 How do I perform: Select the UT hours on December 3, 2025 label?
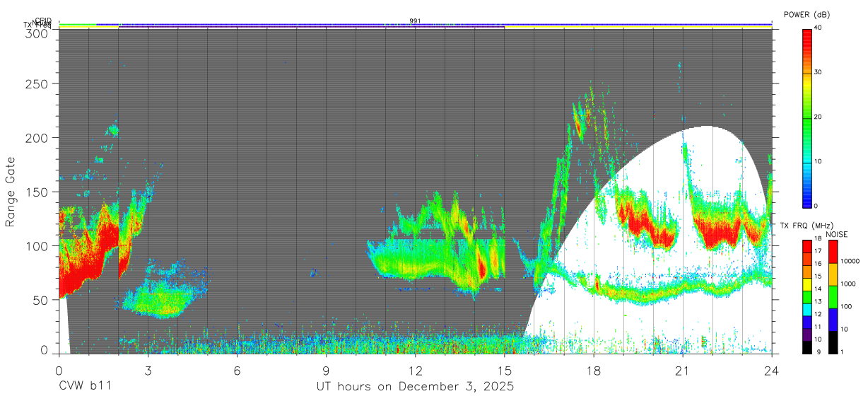[x=415, y=387]
